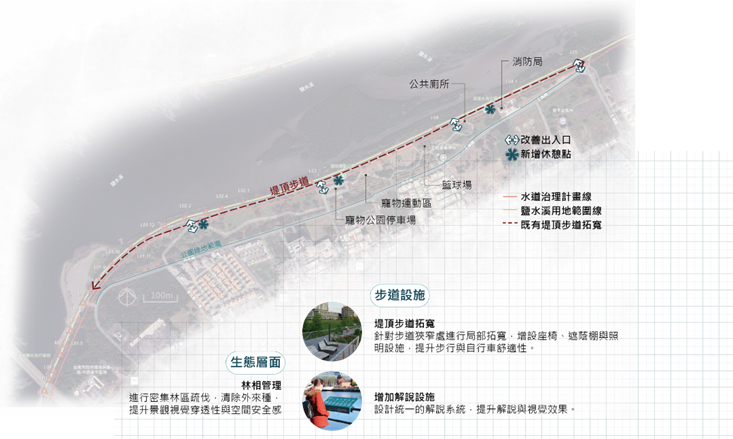Select the 步道設施 section heading
The width and height of the screenshot is (733, 439).
(398, 295)
